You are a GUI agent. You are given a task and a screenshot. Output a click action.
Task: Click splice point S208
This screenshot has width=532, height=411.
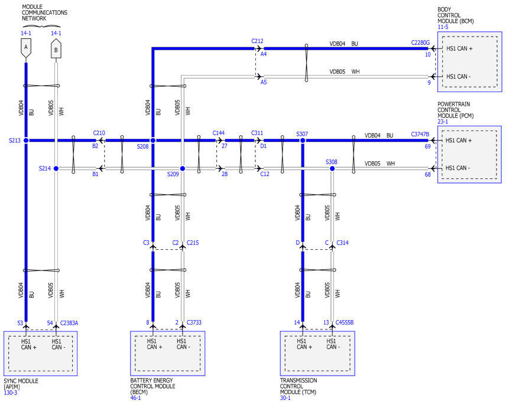click(x=153, y=141)
